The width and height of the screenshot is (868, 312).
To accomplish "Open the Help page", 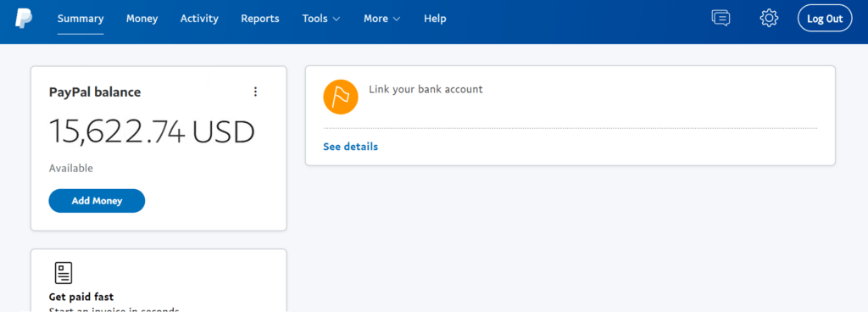I will (x=435, y=19).
